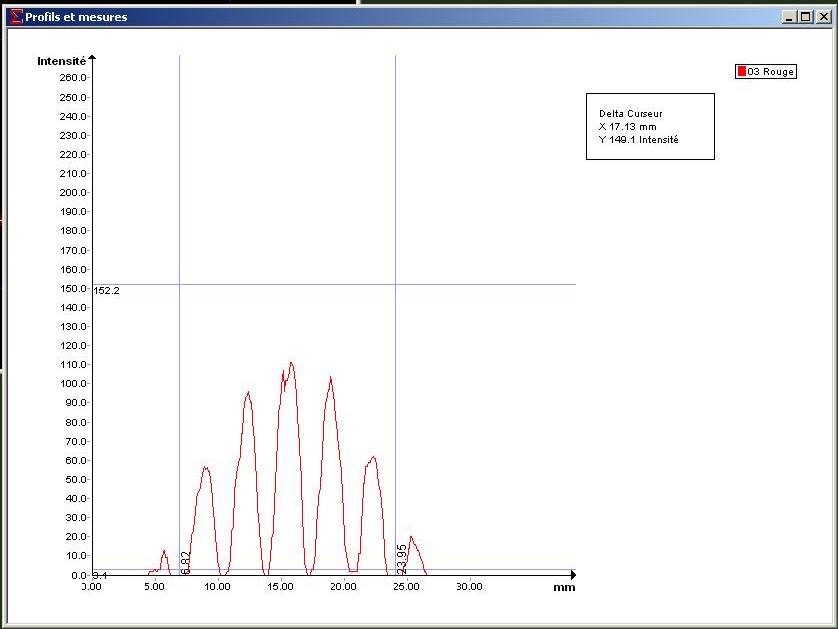
Task: Click the Profils et mesures app icon
Action: 17,17
